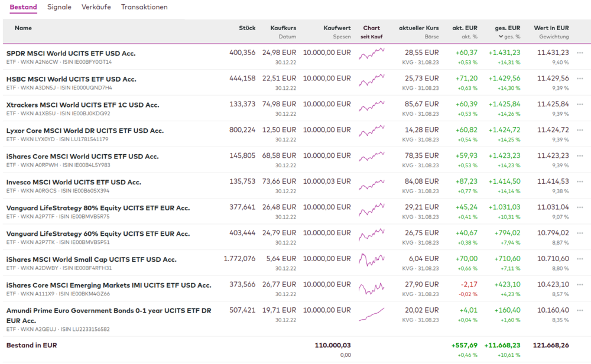The width and height of the screenshot is (591, 364).
Task: Click three-dot menu for Xtrackers MSCI World row
Action: [580, 105]
